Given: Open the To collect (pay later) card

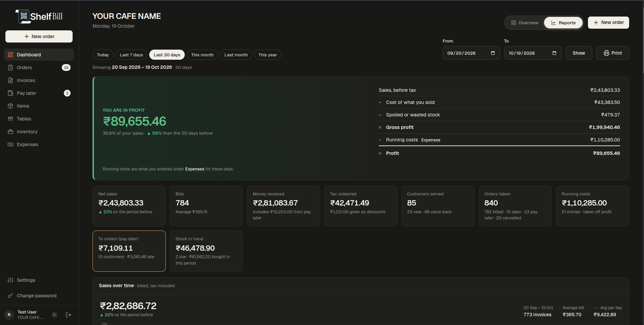Looking at the screenshot, I should (129, 251).
